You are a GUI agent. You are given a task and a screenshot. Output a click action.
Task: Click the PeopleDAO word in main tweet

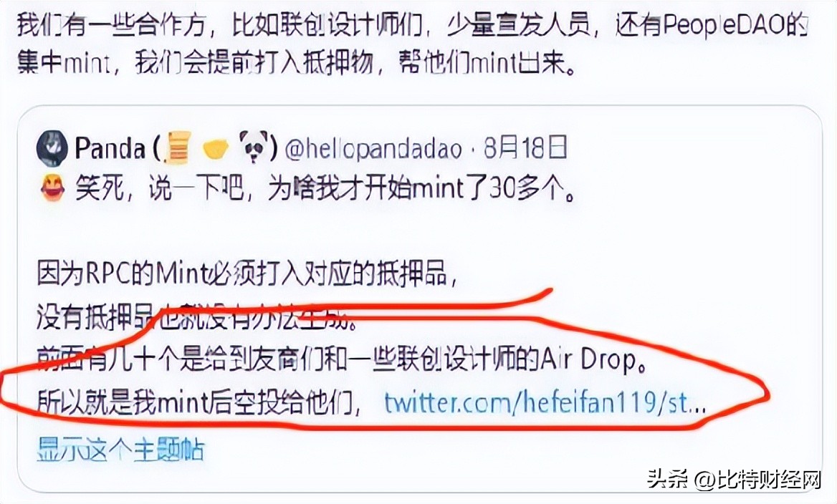click(725, 25)
